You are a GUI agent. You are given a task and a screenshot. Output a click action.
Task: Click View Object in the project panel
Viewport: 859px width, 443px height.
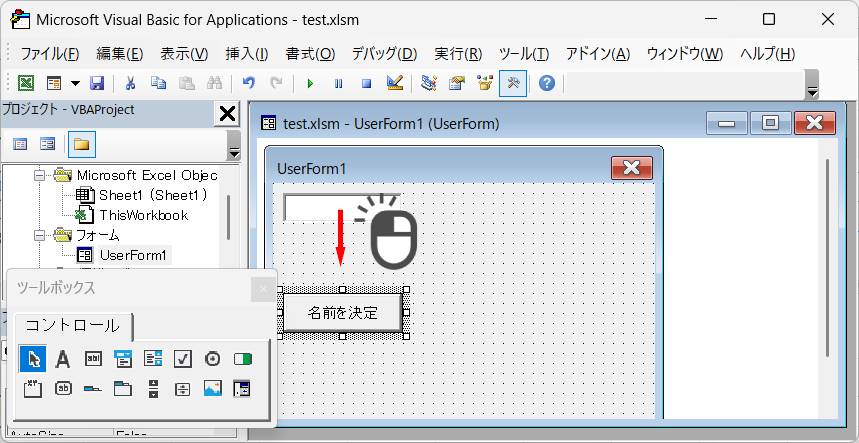point(48,145)
